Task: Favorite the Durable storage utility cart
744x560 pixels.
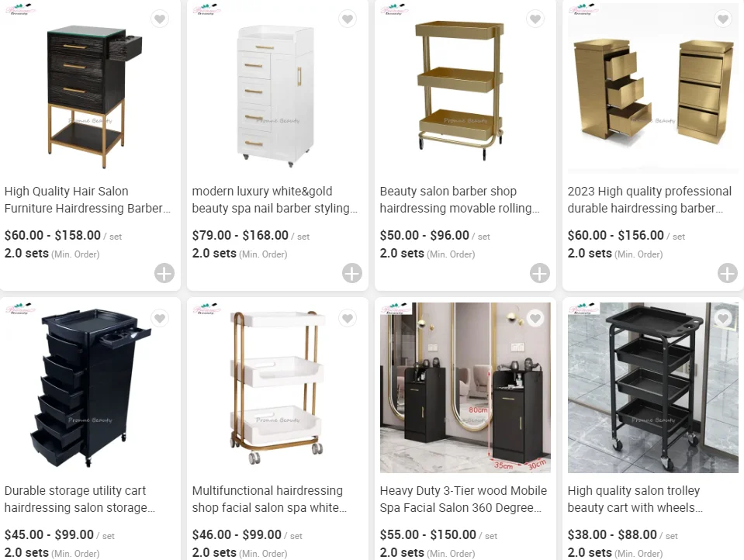Action: click(x=160, y=319)
